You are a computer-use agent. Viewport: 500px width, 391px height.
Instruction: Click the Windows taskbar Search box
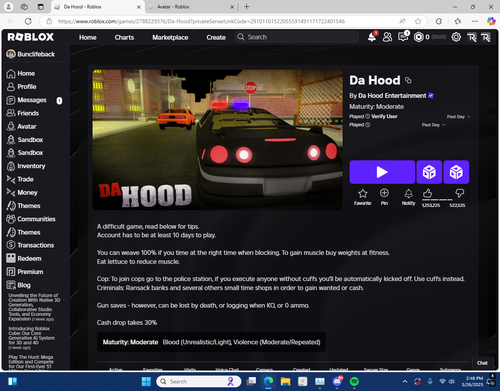point(199,381)
